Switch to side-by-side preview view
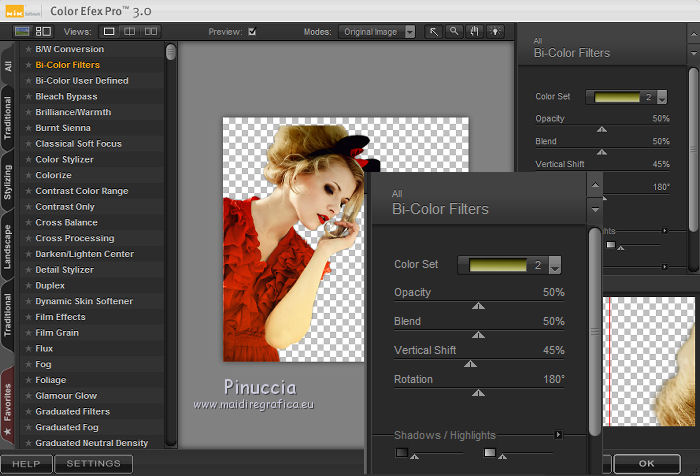Viewport: 700px width, 476px height. coord(150,31)
